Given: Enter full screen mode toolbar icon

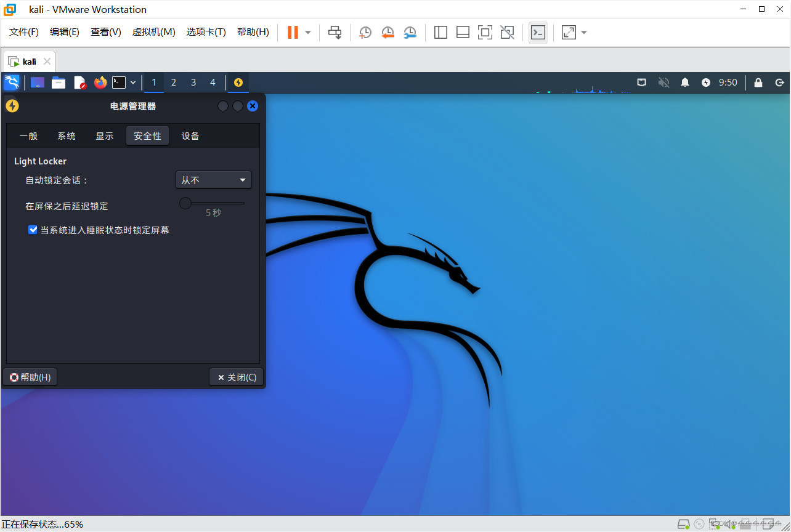Looking at the screenshot, I should coord(485,32).
